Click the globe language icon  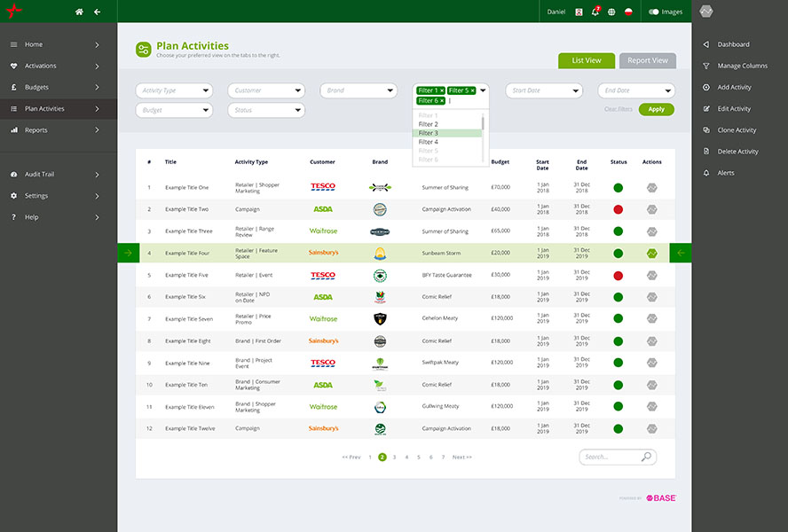(x=611, y=12)
